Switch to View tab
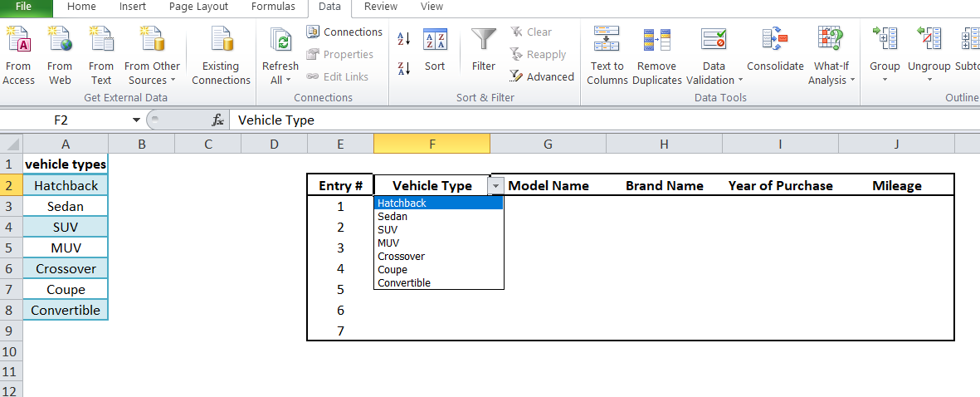Image resolution: width=980 pixels, height=397 pixels. tap(431, 7)
